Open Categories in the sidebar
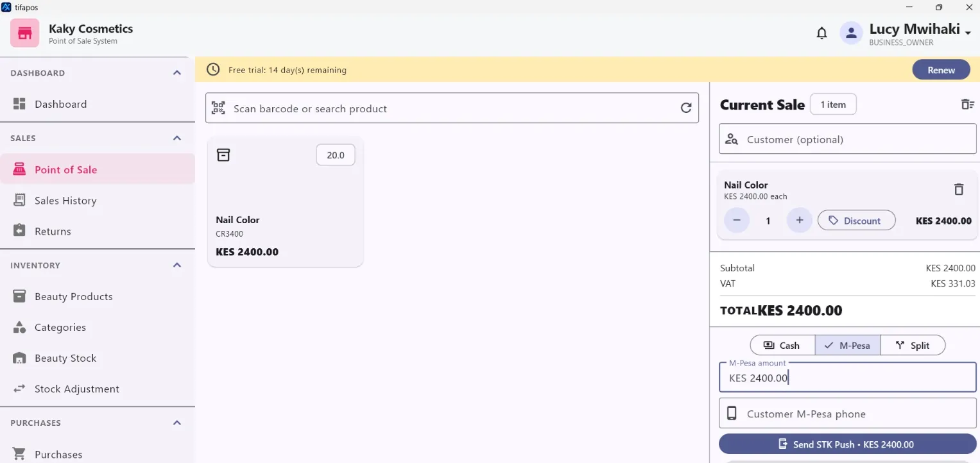 coord(98,327)
